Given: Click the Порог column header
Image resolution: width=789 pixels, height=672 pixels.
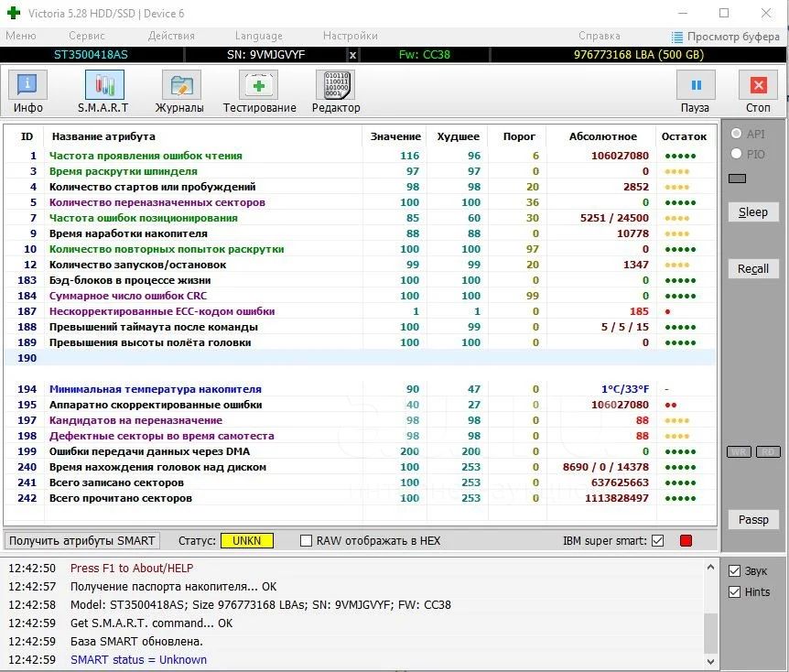Looking at the screenshot, I should [x=519, y=136].
